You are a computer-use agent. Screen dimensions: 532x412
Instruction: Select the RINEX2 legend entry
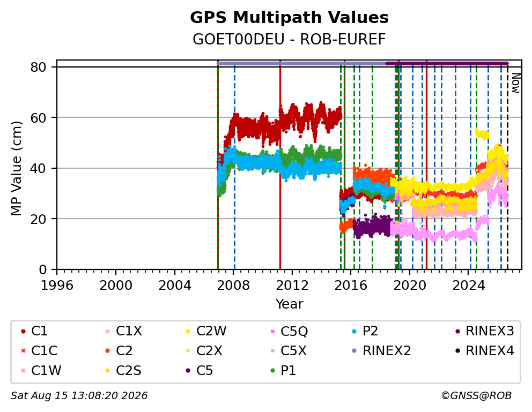point(381,351)
